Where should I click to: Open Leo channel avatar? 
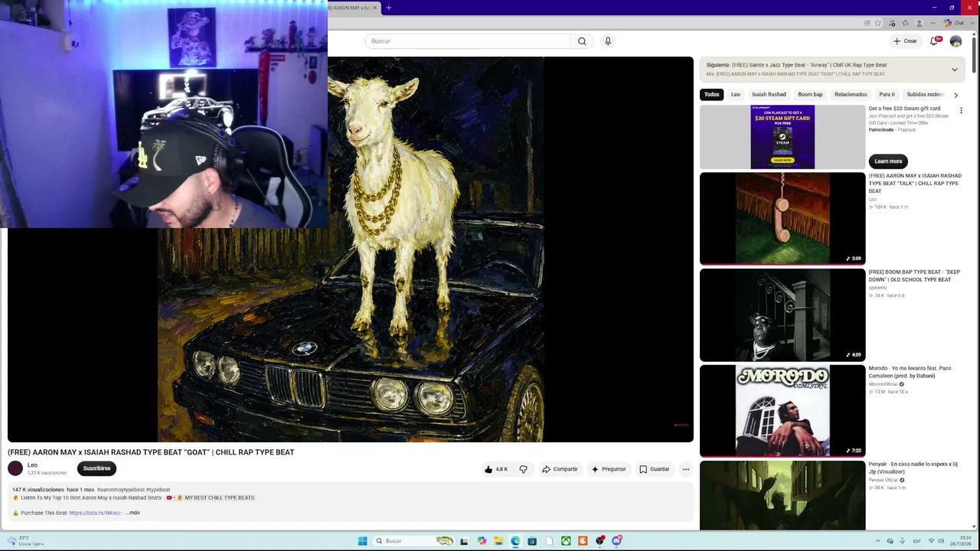pos(15,468)
